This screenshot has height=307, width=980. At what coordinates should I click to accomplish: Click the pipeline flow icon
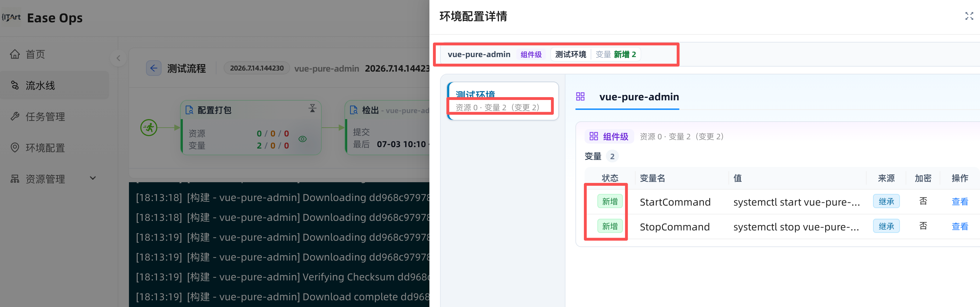click(15, 85)
